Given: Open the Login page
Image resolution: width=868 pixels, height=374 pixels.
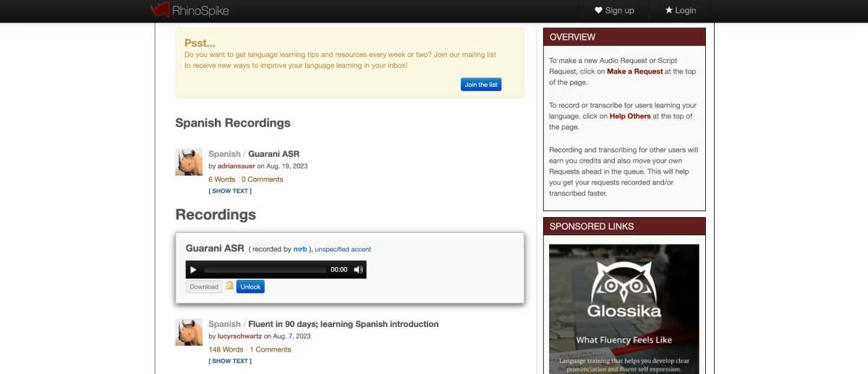Looking at the screenshot, I should click(680, 10).
